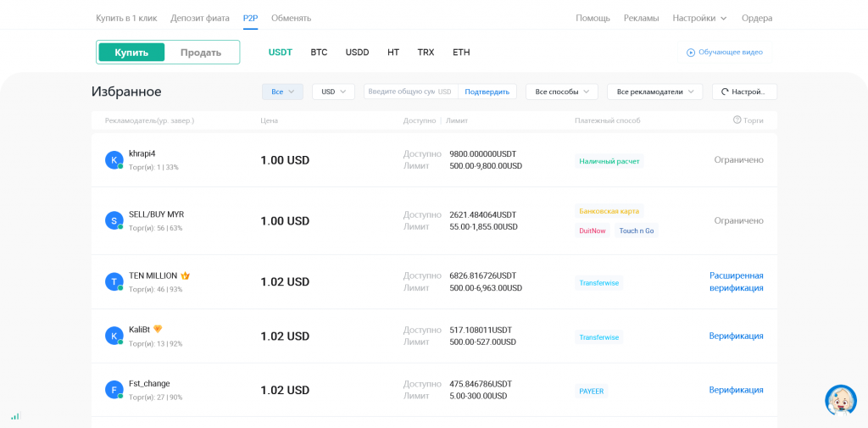Viewport: 868px width, 428px height.
Task: Click Верификация link for Fst_change
Action: click(737, 391)
